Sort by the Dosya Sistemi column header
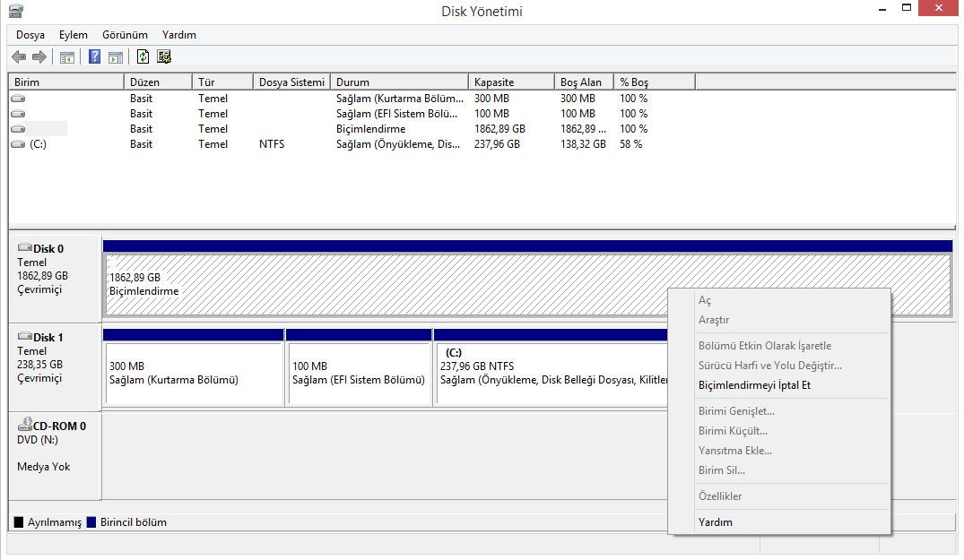964x560 pixels. click(x=291, y=82)
